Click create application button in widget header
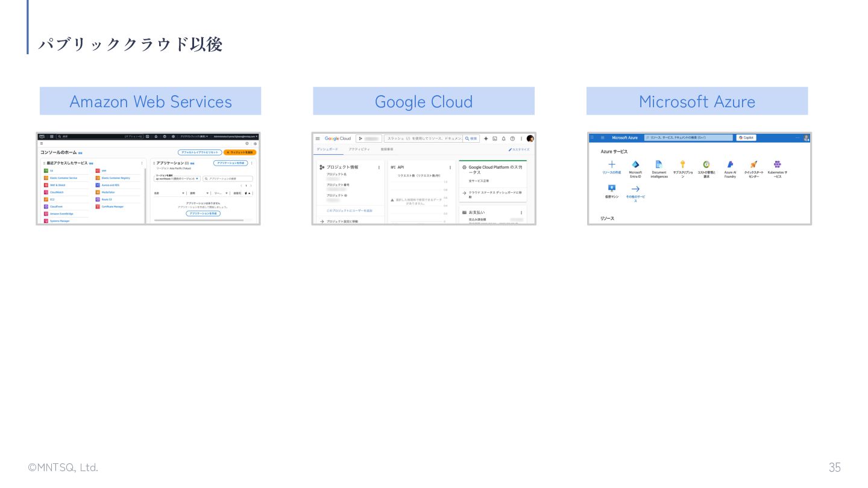The height and width of the screenshot is (488, 868). (231, 163)
